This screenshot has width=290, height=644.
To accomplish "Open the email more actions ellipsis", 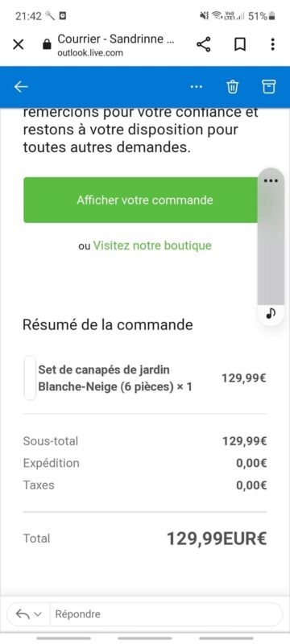I will pos(197,87).
